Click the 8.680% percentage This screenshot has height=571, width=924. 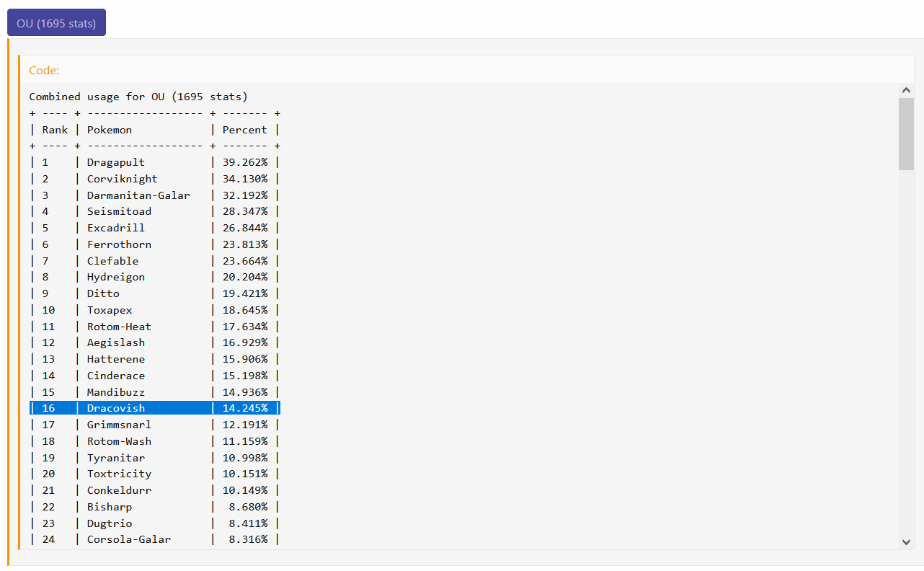[x=249, y=507]
